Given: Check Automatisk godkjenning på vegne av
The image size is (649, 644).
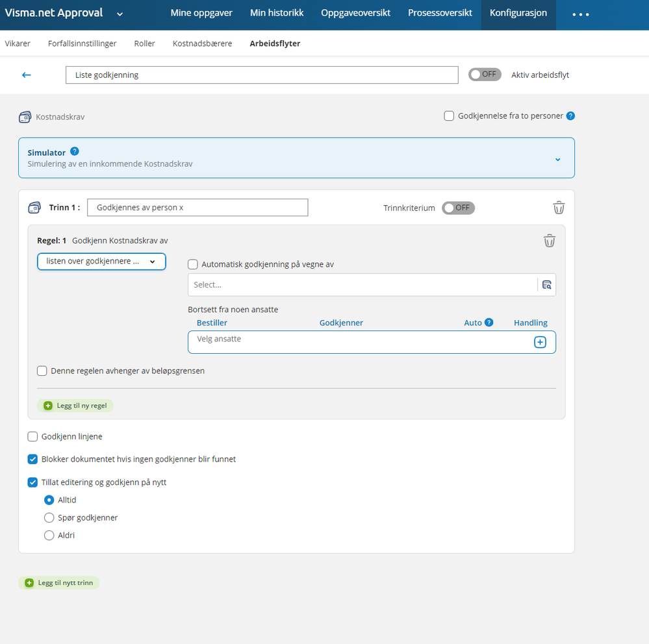Looking at the screenshot, I should point(193,264).
